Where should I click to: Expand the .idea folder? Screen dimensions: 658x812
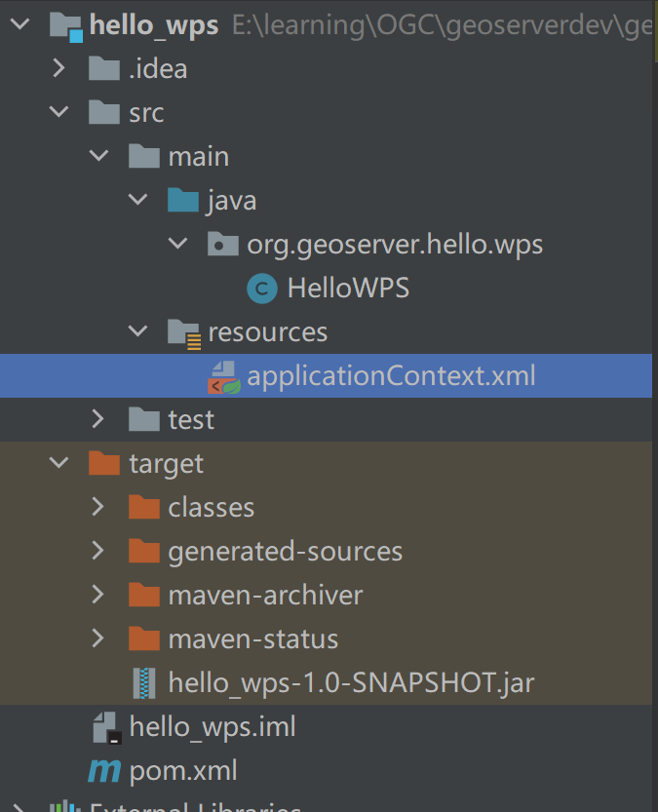[58, 68]
